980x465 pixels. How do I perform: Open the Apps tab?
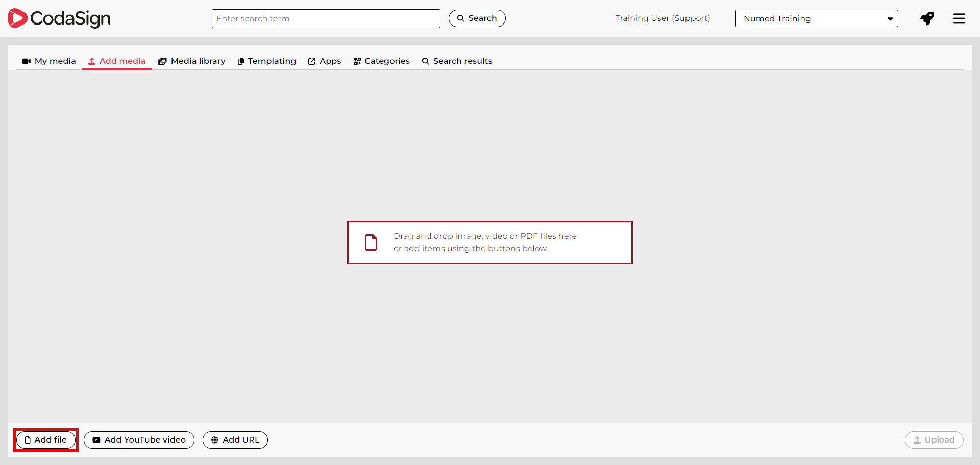(x=325, y=61)
